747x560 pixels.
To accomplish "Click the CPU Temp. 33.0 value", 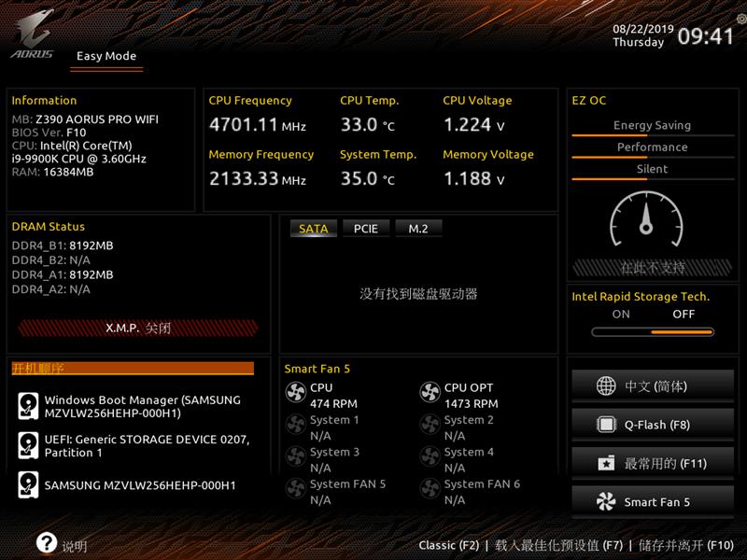I will tap(367, 125).
